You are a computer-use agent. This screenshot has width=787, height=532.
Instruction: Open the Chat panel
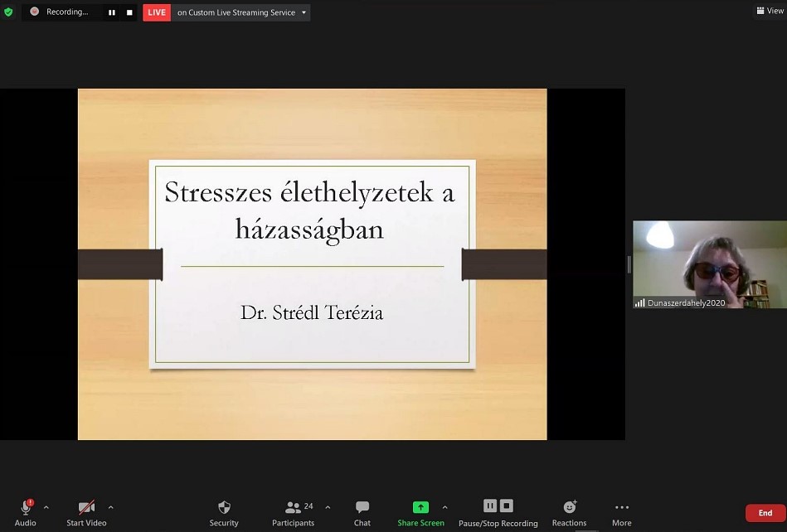(362, 507)
